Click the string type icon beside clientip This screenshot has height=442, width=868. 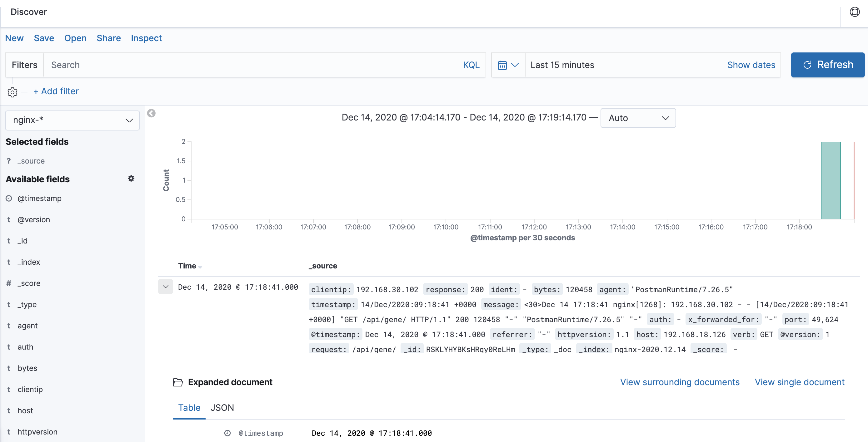pyautogui.click(x=9, y=389)
